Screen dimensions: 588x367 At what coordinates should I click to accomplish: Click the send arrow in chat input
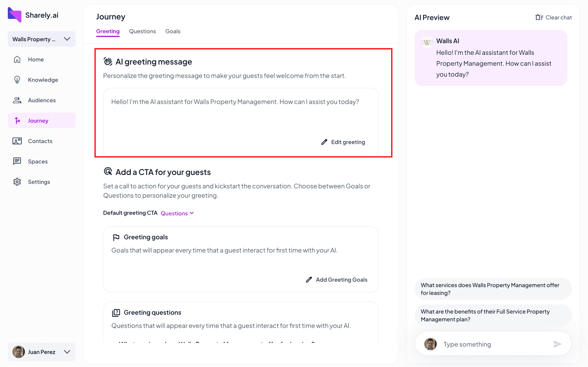(x=558, y=344)
